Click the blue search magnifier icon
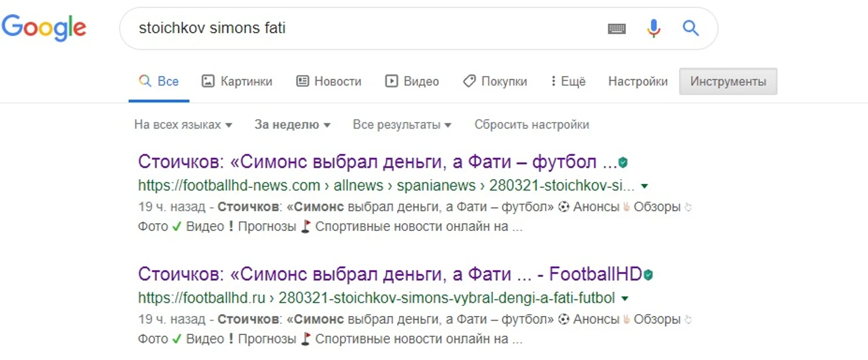Viewport: 868px width, 360px height. (x=690, y=28)
